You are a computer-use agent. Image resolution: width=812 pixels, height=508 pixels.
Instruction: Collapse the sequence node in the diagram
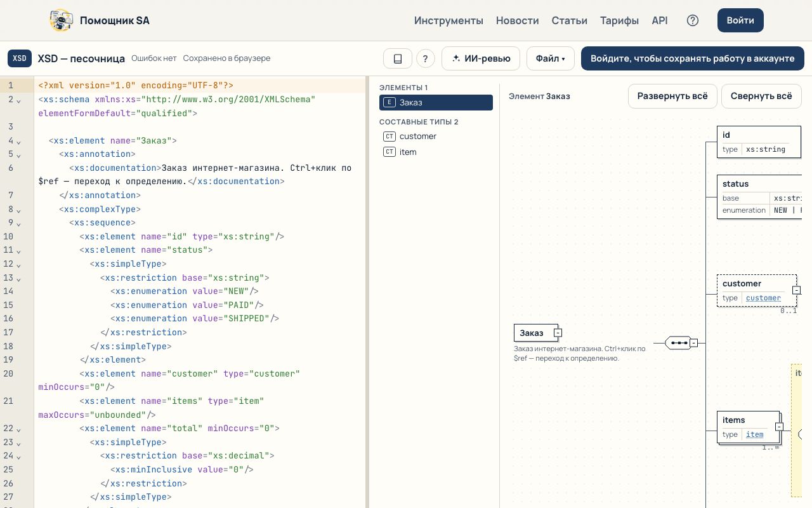click(x=694, y=343)
